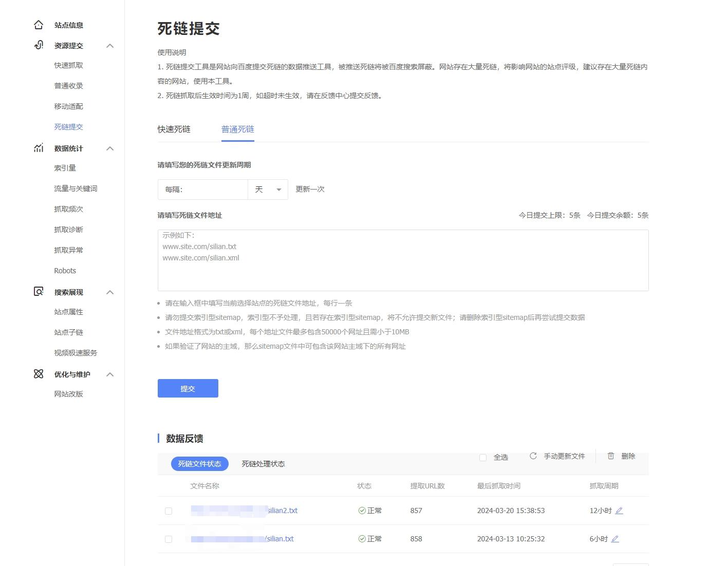Collapse the 搜索展现 menu chevron
Viewport: 728px width, 566px height.
tap(110, 292)
